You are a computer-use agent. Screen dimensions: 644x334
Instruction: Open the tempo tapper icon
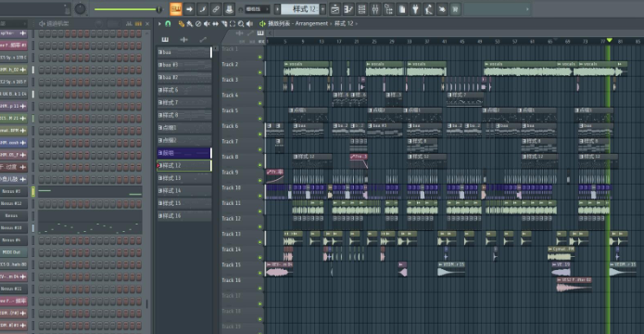[x=428, y=9]
